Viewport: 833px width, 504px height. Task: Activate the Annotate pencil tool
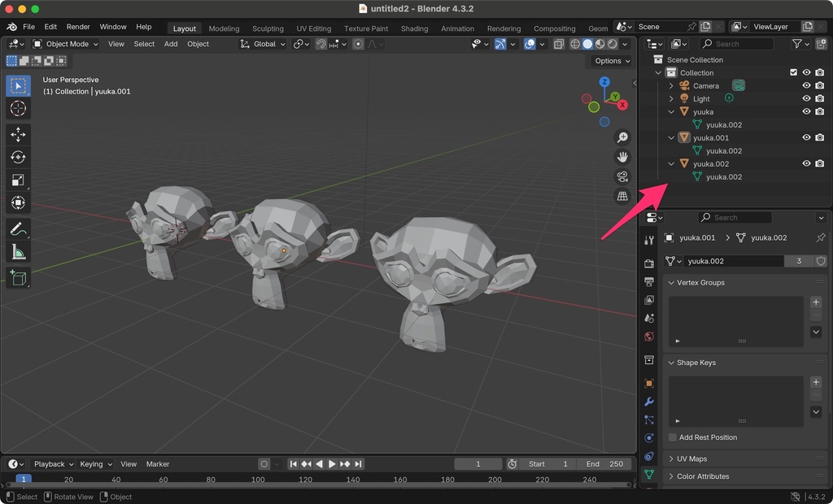click(x=18, y=229)
